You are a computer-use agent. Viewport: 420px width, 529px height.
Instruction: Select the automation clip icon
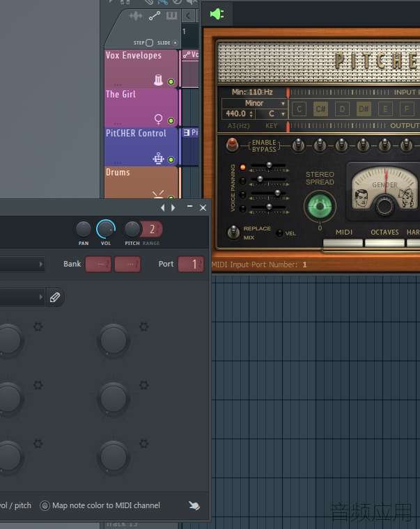click(x=155, y=15)
